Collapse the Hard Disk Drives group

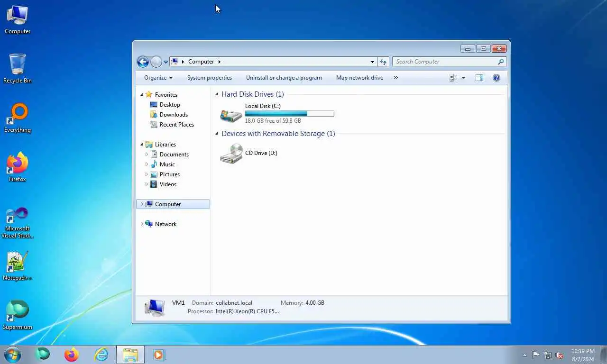pyautogui.click(x=217, y=94)
